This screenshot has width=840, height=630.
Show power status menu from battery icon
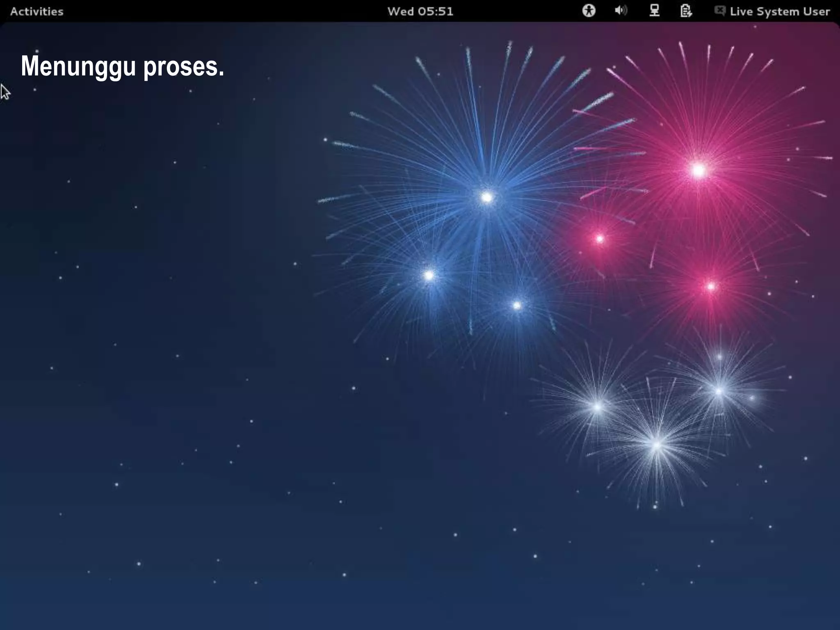click(x=686, y=11)
